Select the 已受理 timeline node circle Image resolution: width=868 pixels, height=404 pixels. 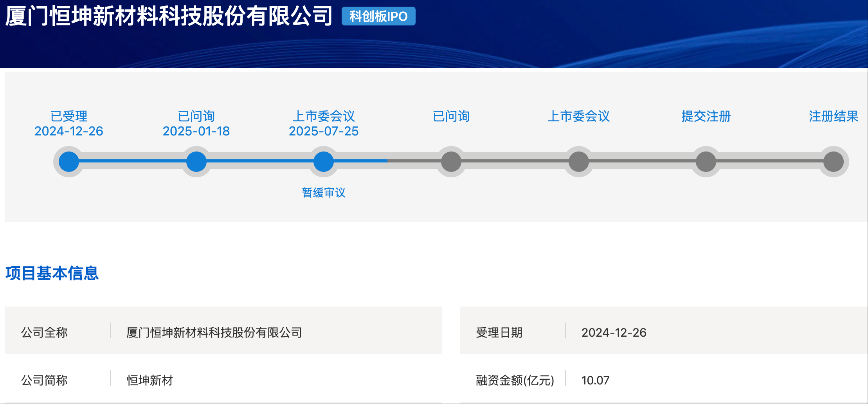69,162
